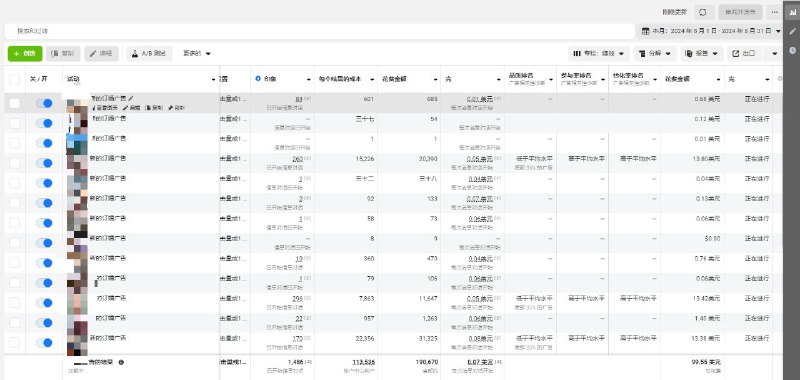Toggle off the ad in the 13.80 美元 row
The width and height of the screenshot is (800, 380).
click(44, 163)
